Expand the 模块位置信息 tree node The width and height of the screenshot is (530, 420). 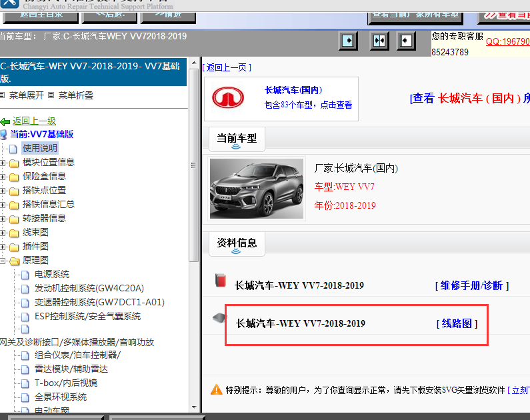(3, 163)
